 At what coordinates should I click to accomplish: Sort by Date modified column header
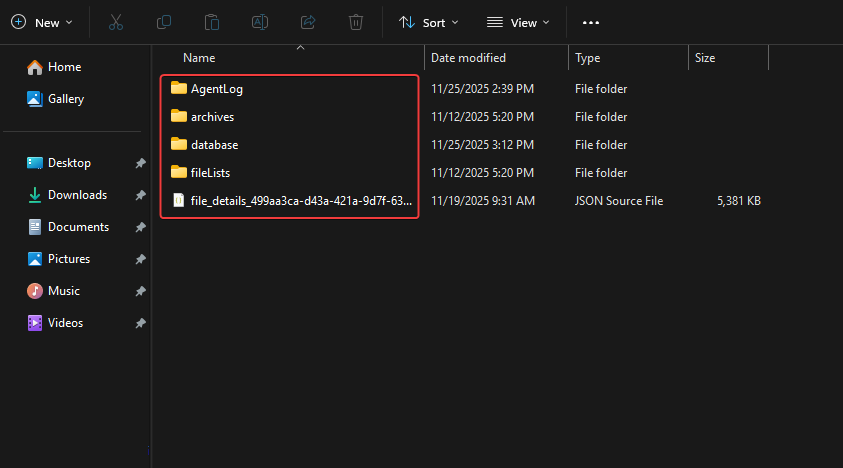[x=468, y=58]
